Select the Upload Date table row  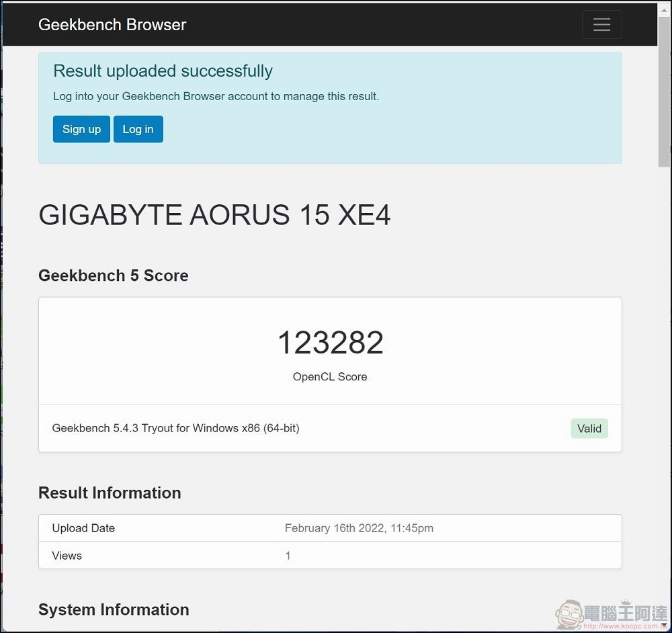[330, 528]
